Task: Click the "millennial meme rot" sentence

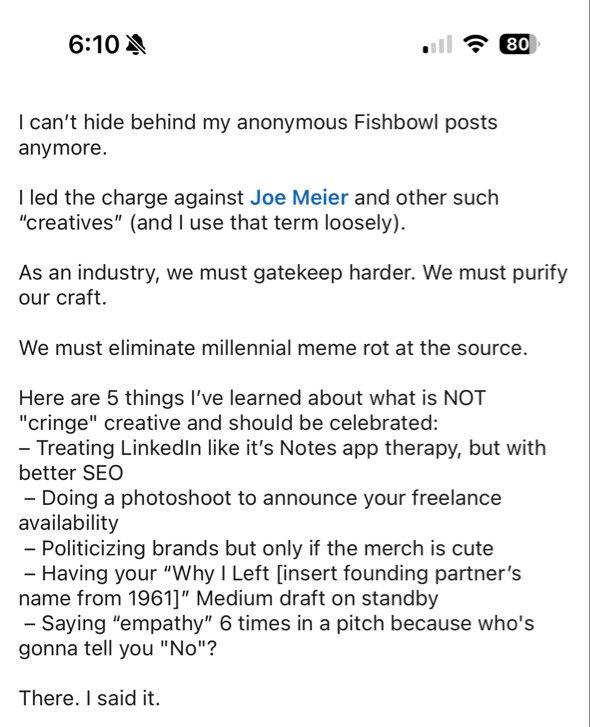Action: point(273,348)
